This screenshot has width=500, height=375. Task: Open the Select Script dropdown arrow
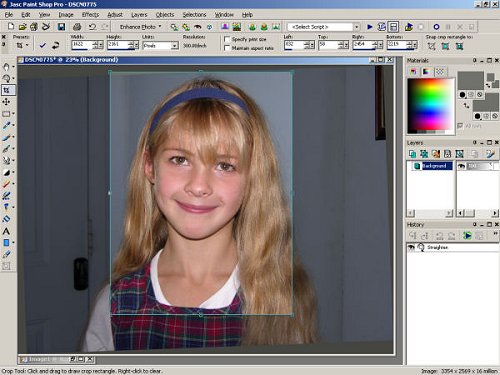click(x=356, y=27)
